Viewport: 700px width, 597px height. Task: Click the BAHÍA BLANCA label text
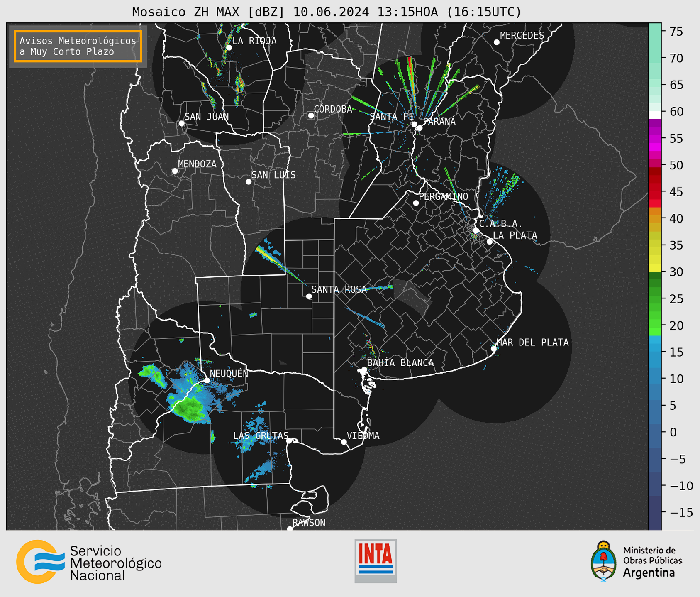[400, 363]
